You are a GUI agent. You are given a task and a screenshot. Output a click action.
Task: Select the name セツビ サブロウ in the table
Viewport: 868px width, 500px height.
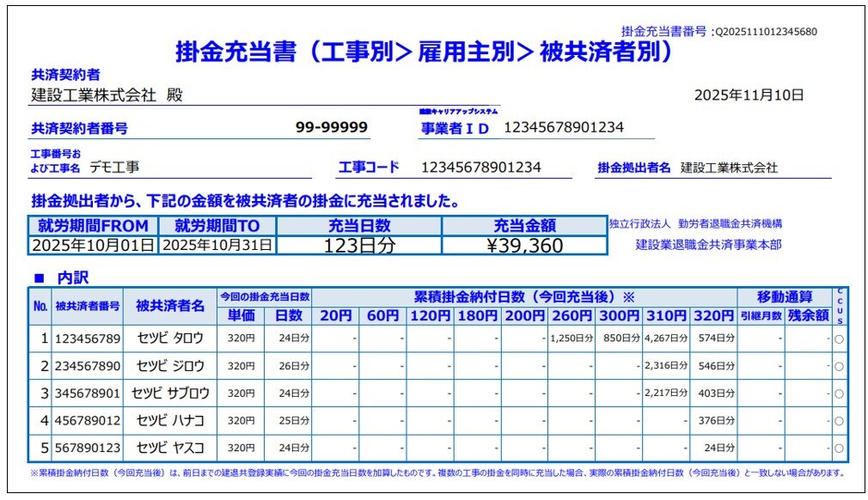pyautogui.click(x=169, y=391)
